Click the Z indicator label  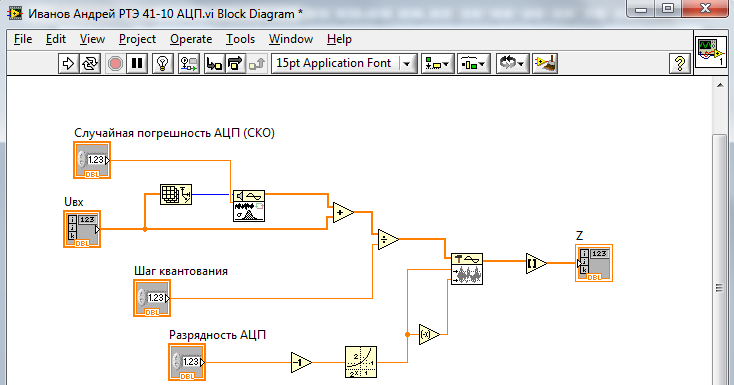(580, 236)
